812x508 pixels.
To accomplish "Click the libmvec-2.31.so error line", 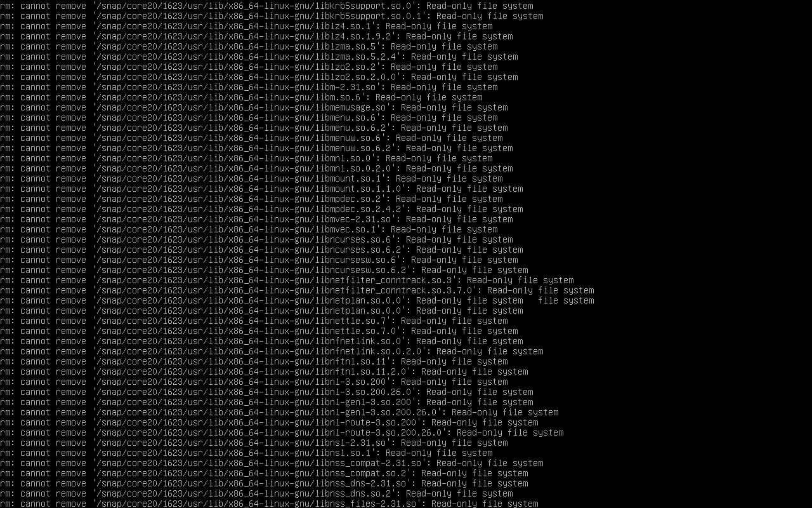I will point(256,219).
